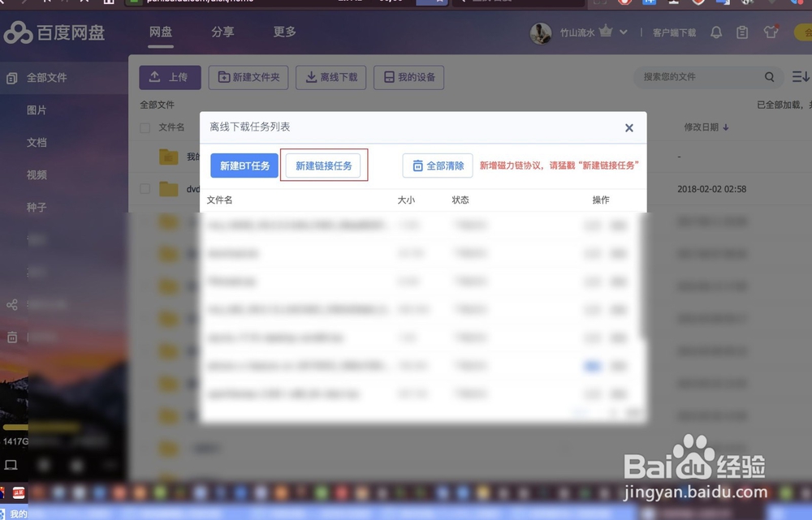Screen dimensions: 812x520
Task: Open the 竹山流水 username link
Action: coord(577,33)
